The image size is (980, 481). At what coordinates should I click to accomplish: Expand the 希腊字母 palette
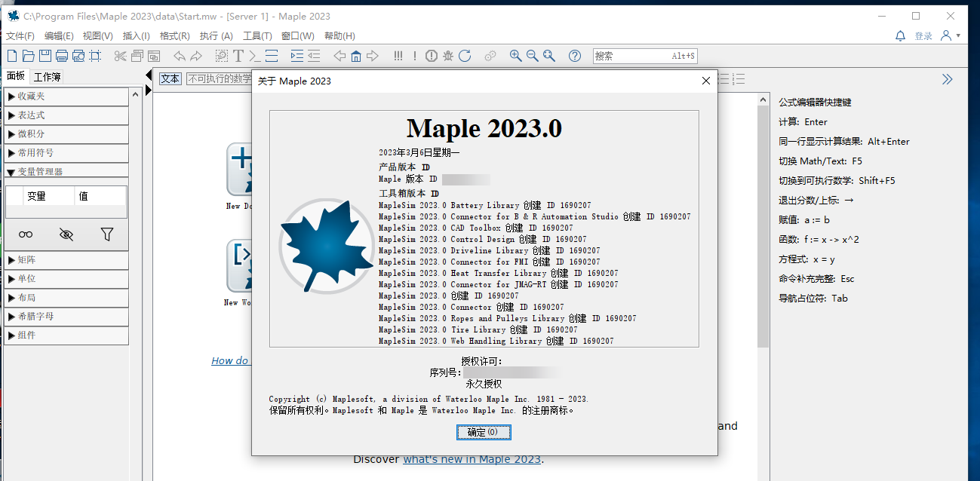click(x=66, y=317)
